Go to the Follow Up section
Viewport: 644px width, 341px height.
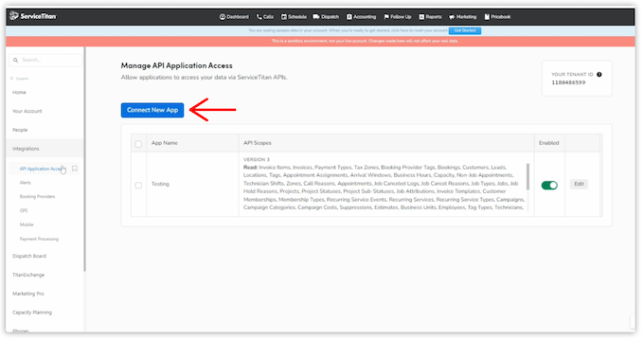tap(397, 17)
